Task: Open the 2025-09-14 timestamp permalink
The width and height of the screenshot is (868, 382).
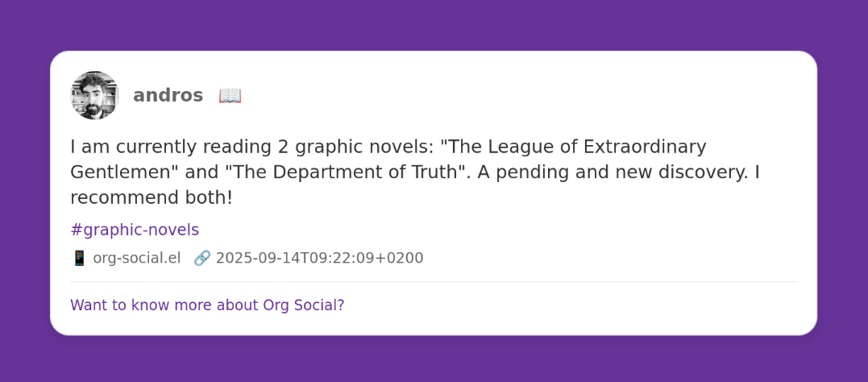Action: [319, 258]
